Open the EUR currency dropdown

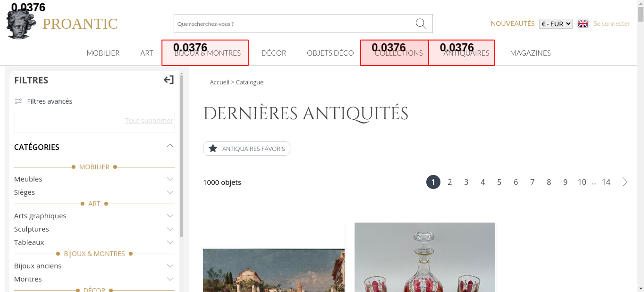[555, 24]
